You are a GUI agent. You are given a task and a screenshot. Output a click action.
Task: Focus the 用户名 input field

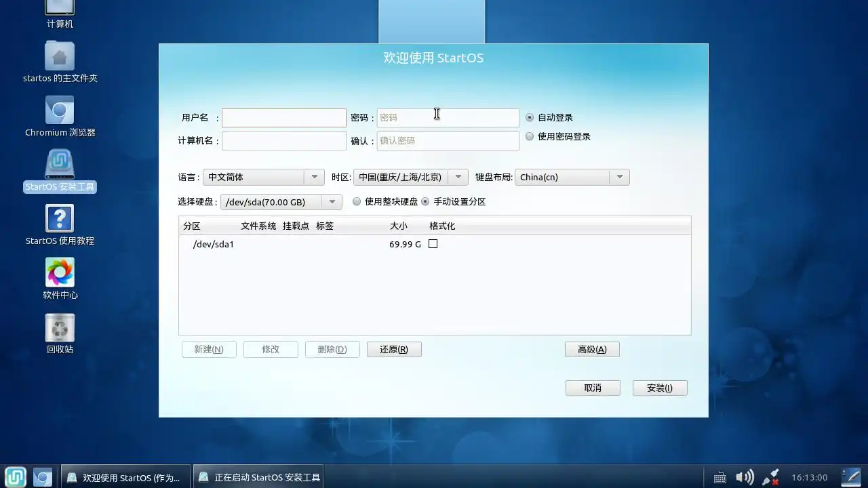(284, 118)
